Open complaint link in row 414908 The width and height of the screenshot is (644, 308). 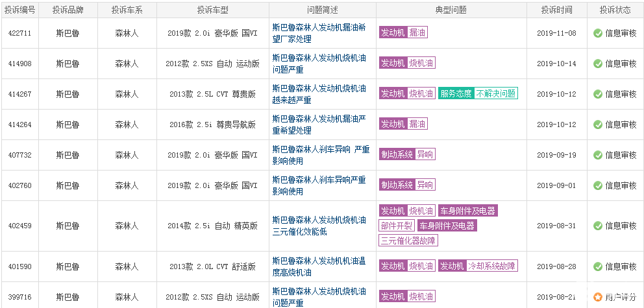coord(319,64)
